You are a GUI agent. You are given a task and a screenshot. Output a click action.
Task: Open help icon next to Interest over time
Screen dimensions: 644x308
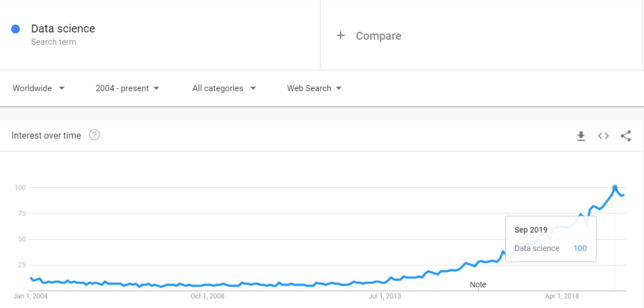pos(95,135)
